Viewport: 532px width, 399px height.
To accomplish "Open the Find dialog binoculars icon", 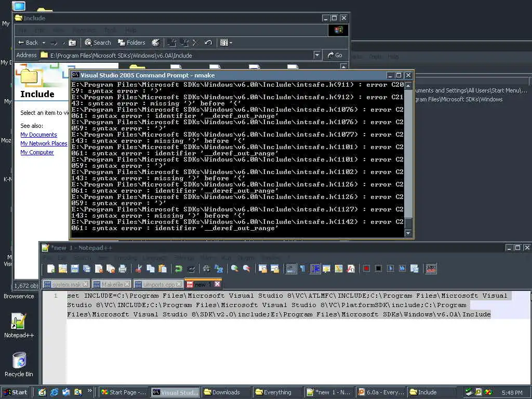I will (206, 269).
